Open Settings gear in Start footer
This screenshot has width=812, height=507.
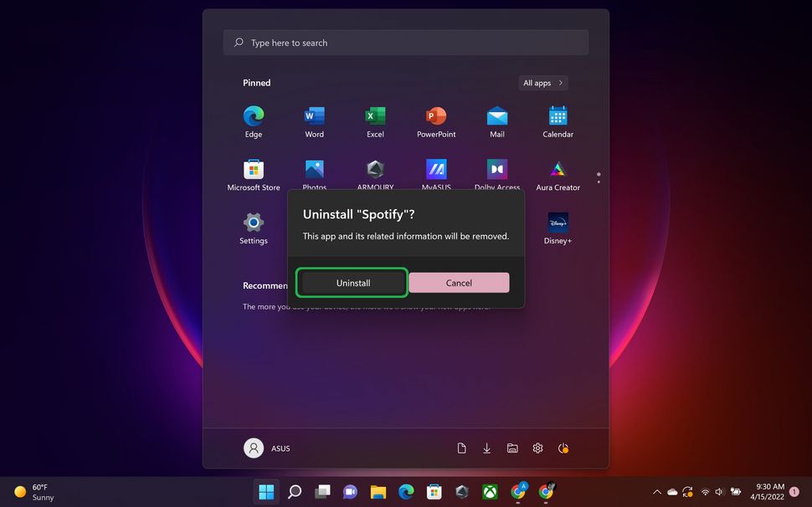(537, 448)
